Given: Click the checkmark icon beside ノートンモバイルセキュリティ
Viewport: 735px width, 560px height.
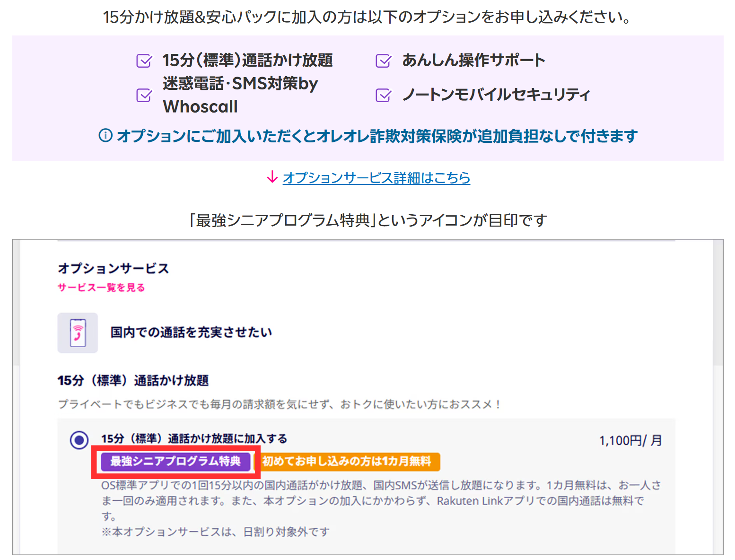Looking at the screenshot, I should pyautogui.click(x=383, y=95).
